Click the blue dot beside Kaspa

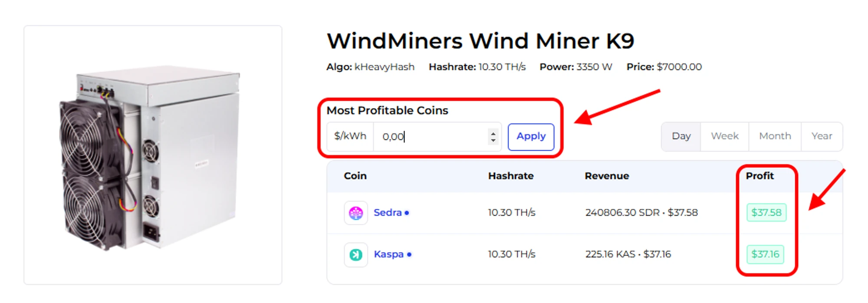pyautogui.click(x=409, y=254)
